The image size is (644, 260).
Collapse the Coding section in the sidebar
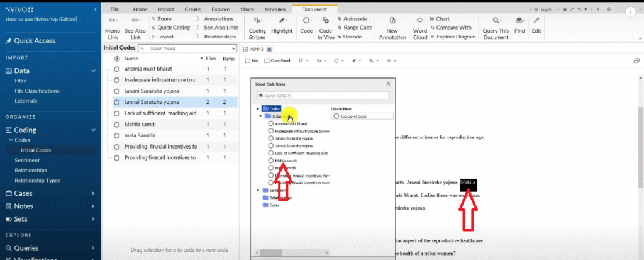point(94,130)
